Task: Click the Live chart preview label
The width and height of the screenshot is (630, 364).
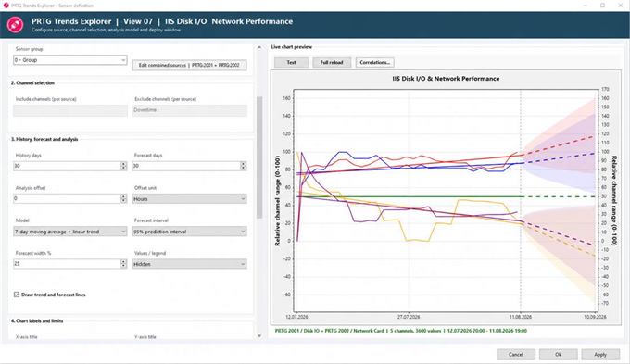Action: coord(292,47)
